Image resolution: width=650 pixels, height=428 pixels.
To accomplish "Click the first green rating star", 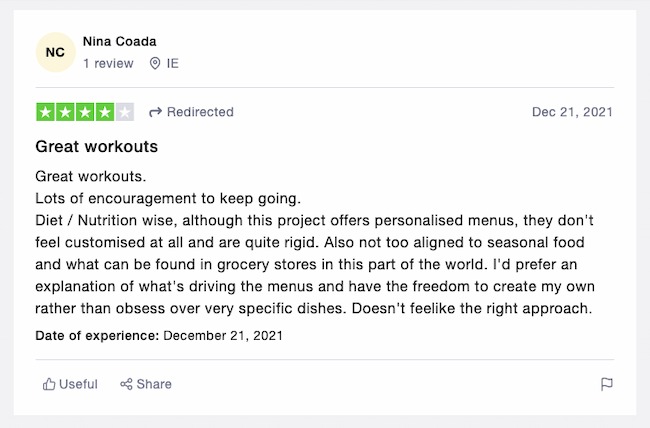I will coord(44,112).
